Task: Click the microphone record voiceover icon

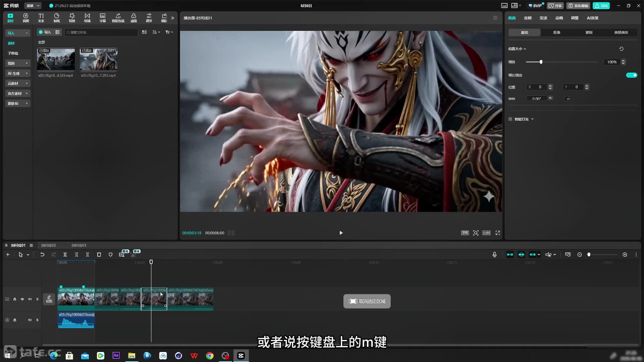Action: [x=494, y=255]
